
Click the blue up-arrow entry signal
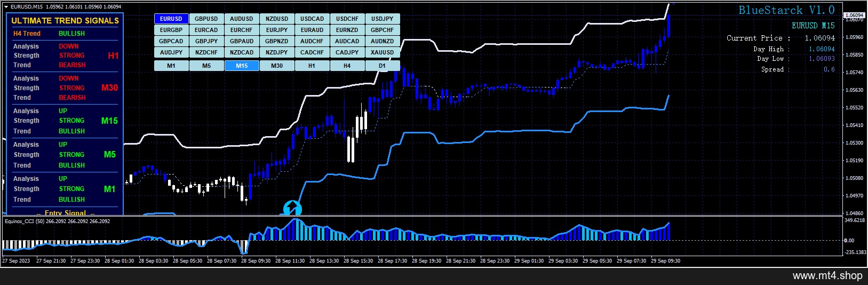(x=292, y=208)
